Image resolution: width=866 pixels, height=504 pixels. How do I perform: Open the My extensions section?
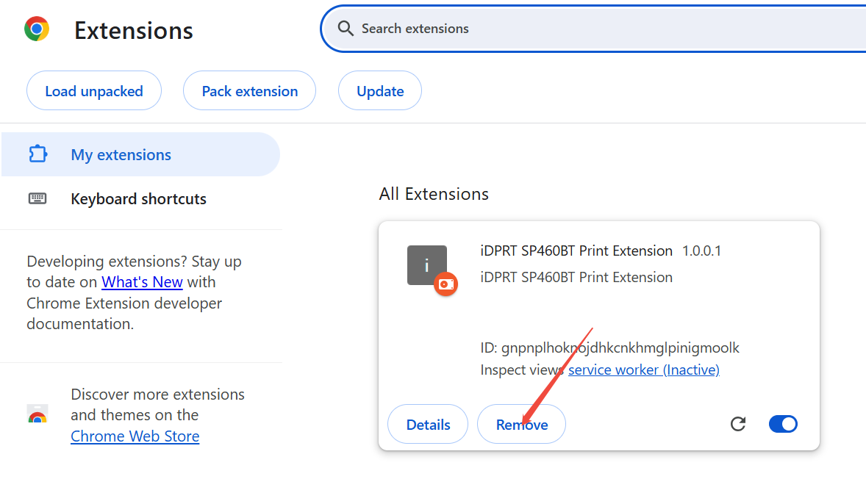point(121,155)
